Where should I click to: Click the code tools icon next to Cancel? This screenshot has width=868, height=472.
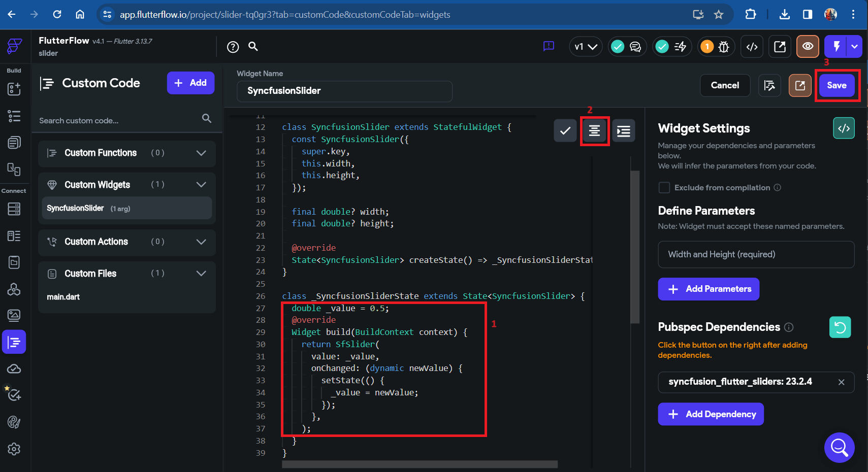click(x=769, y=85)
